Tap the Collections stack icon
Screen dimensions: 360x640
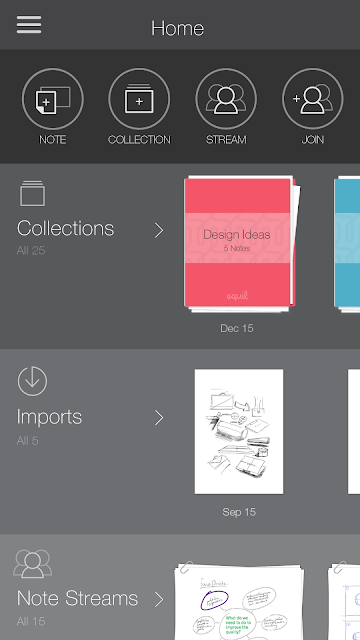click(33, 193)
